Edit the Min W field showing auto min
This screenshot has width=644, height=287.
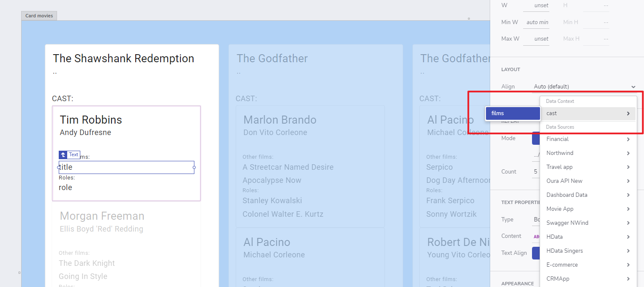pos(536,22)
